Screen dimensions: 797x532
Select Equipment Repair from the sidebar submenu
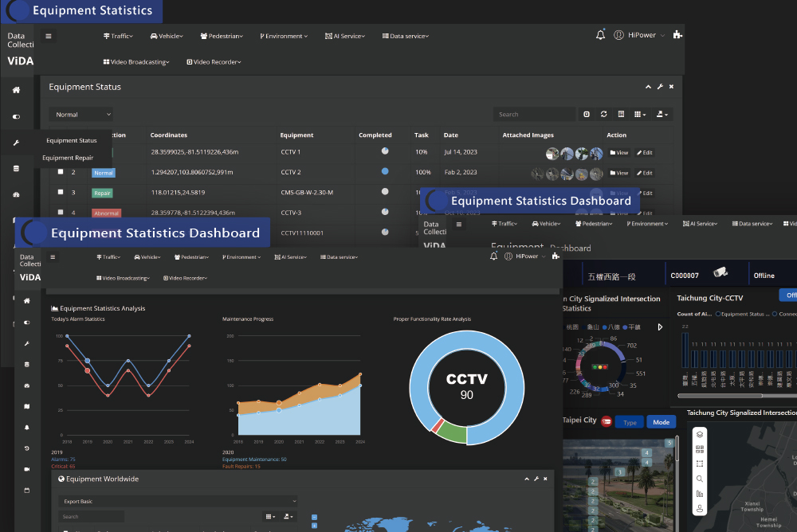click(69, 158)
